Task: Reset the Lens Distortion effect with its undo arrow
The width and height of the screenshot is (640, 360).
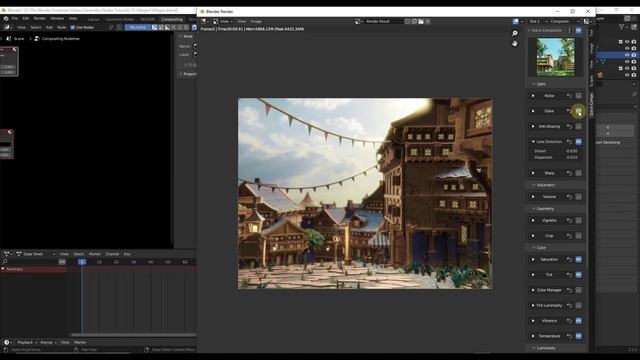Action: (x=569, y=142)
